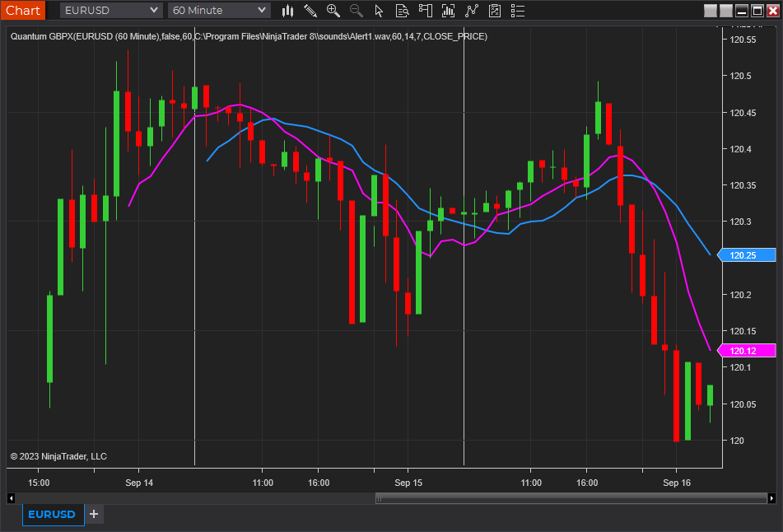Close the chart window
Image resolution: width=783 pixels, height=532 pixels.
772,11
